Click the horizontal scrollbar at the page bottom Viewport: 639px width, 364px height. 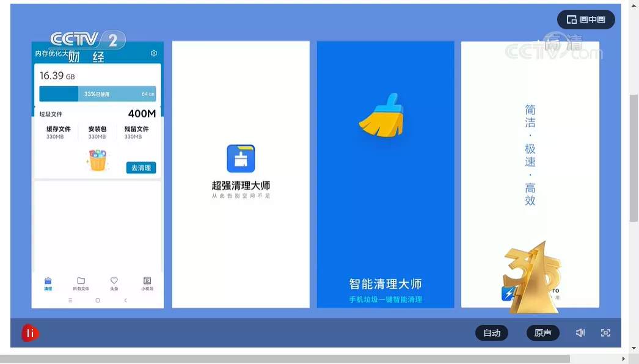click(x=285, y=359)
